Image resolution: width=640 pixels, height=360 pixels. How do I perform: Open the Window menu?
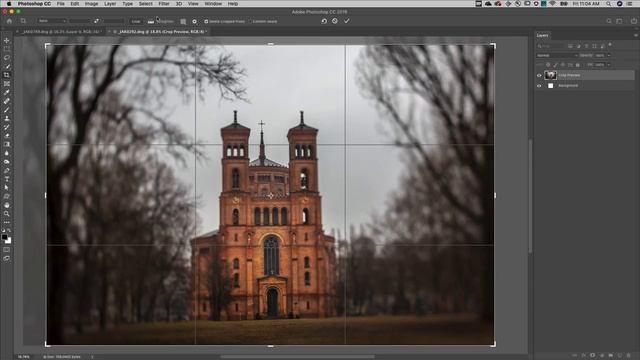(213, 4)
